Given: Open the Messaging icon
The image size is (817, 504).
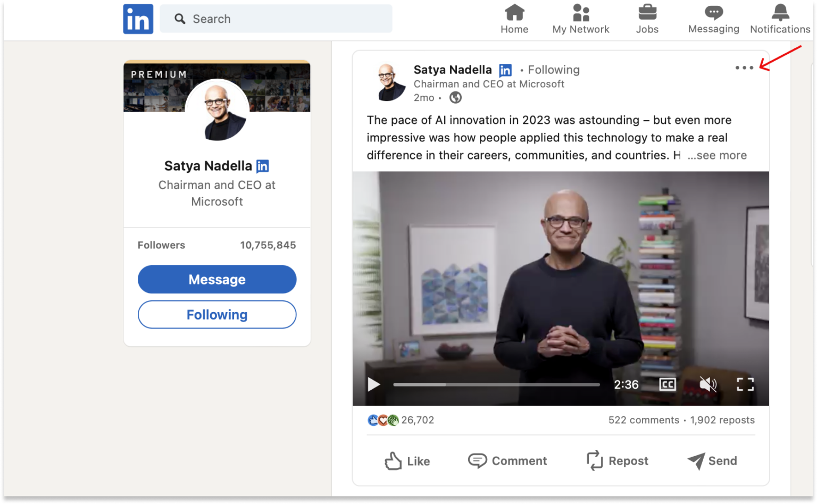Looking at the screenshot, I should click(x=713, y=16).
